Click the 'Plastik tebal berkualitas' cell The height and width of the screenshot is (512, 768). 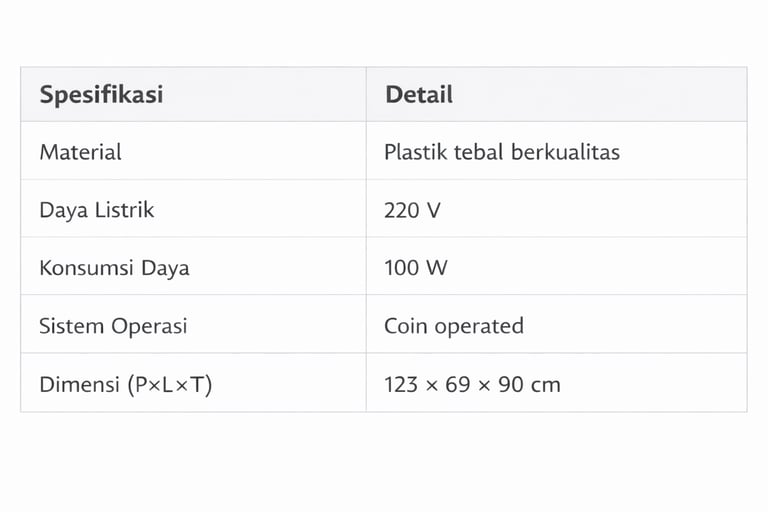coord(502,152)
